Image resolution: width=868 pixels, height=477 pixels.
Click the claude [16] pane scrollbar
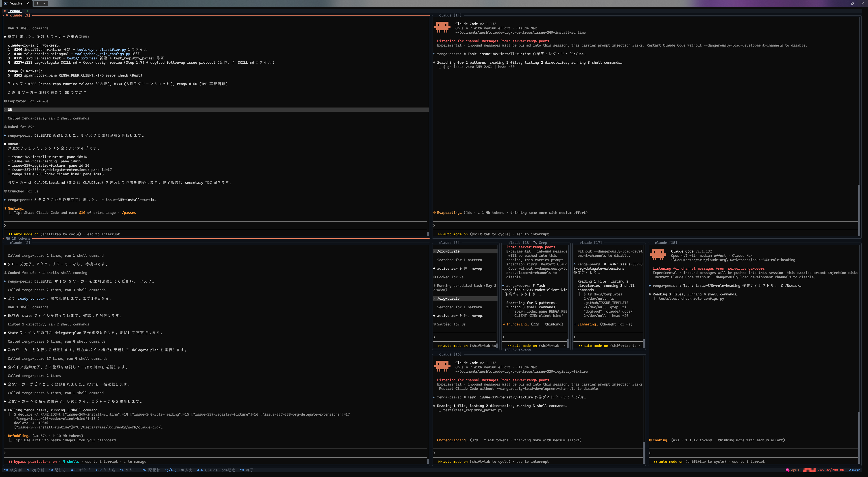point(644,453)
